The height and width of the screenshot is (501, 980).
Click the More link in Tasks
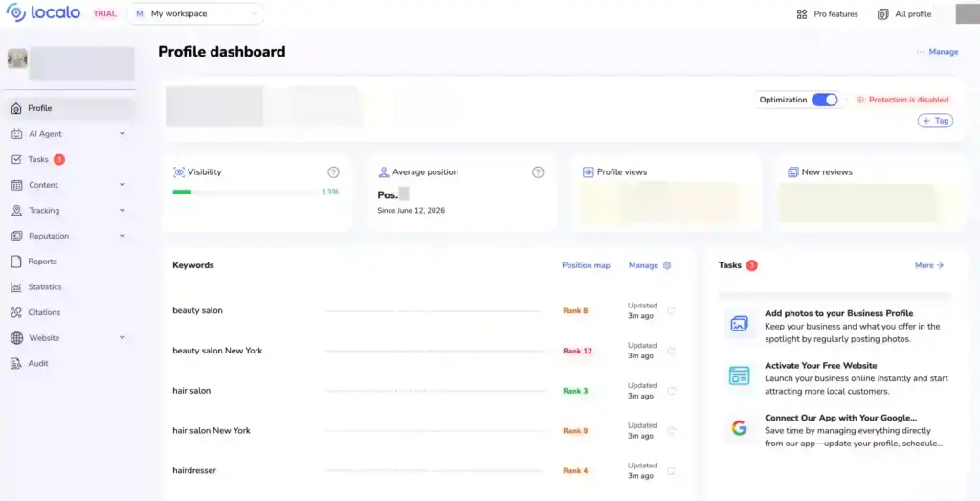coord(928,265)
